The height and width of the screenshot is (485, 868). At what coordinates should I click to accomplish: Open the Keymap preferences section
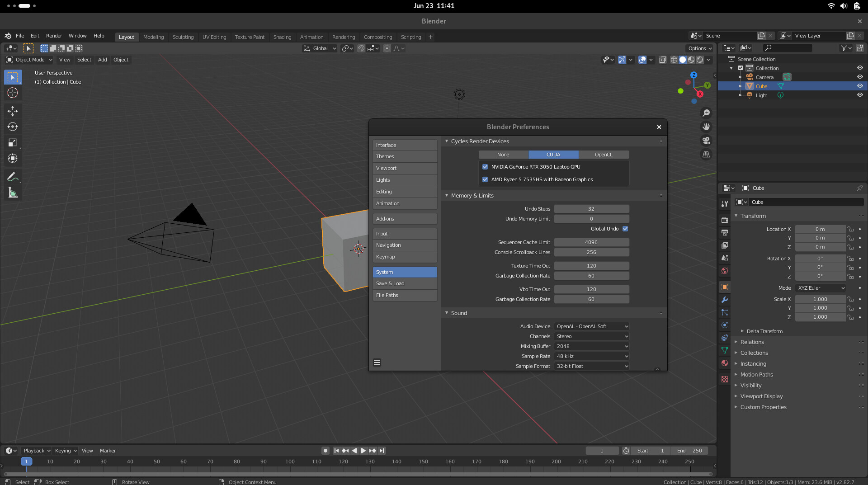405,257
